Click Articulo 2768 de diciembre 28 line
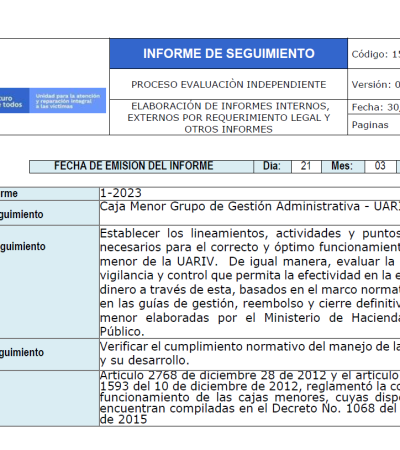This screenshot has width=400, height=450. 250,375
